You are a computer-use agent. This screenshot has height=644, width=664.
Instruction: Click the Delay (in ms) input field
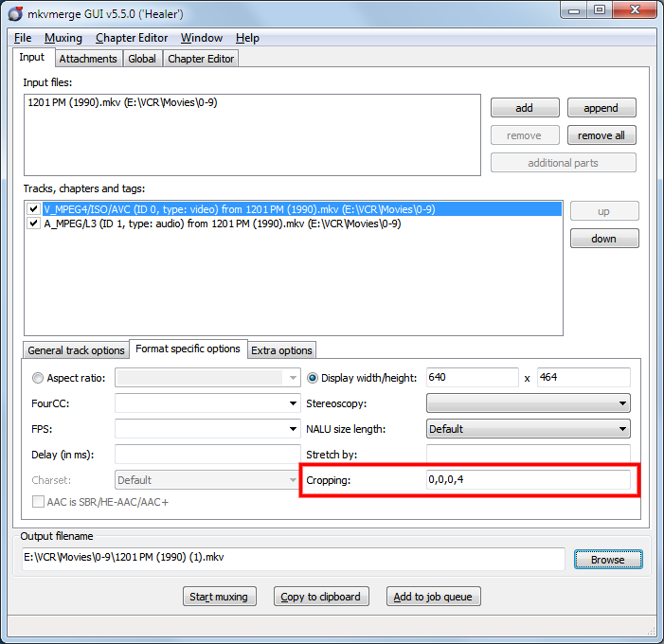[207, 455]
